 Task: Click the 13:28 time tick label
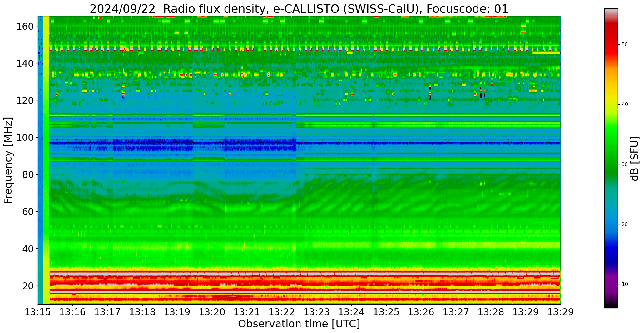tap(491, 312)
